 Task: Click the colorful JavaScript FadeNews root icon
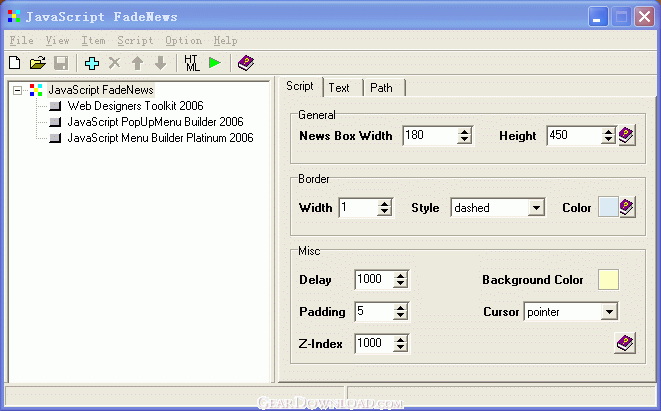point(36,90)
